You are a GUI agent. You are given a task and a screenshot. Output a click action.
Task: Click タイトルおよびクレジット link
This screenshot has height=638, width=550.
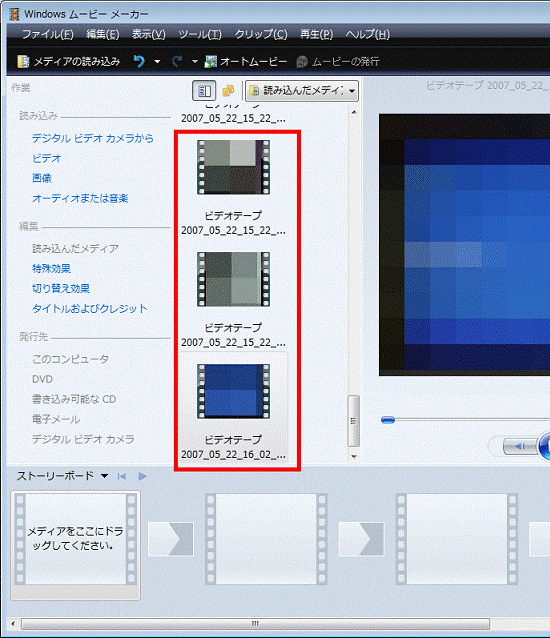point(89,308)
